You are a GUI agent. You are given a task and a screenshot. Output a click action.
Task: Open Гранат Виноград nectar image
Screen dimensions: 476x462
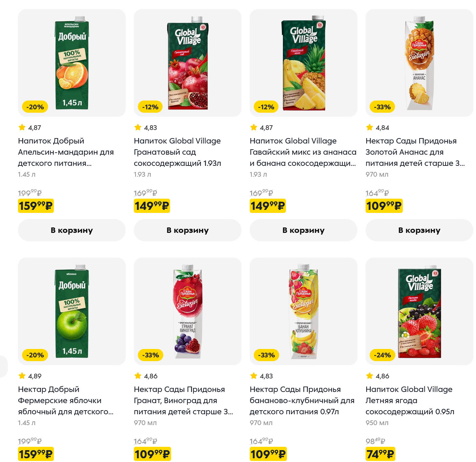point(188,311)
